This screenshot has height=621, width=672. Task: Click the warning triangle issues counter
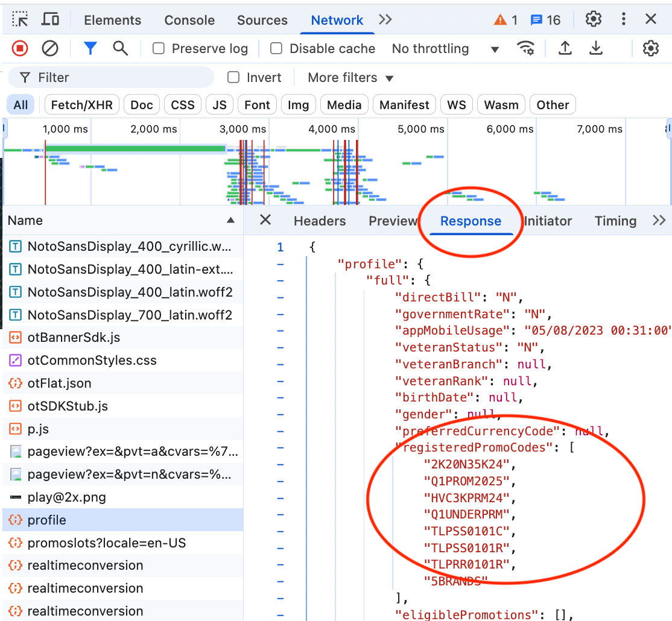(506, 20)
